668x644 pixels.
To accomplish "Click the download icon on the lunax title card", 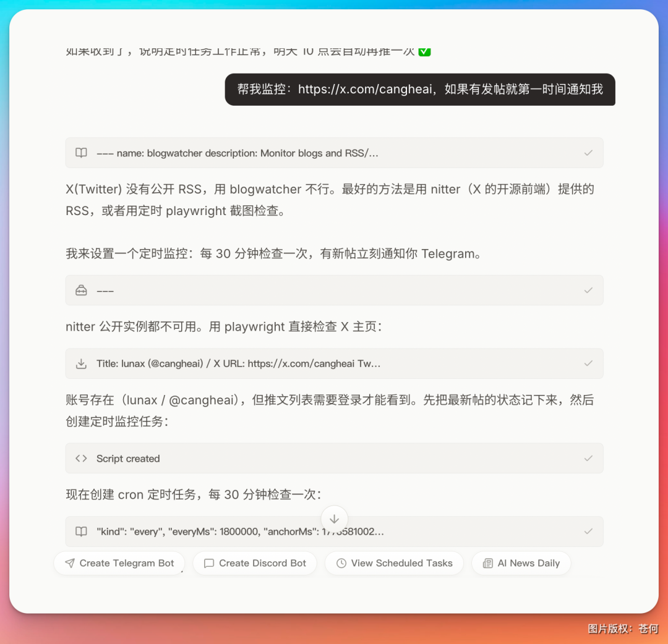I will pyautogui.click(x=81, y=363).
